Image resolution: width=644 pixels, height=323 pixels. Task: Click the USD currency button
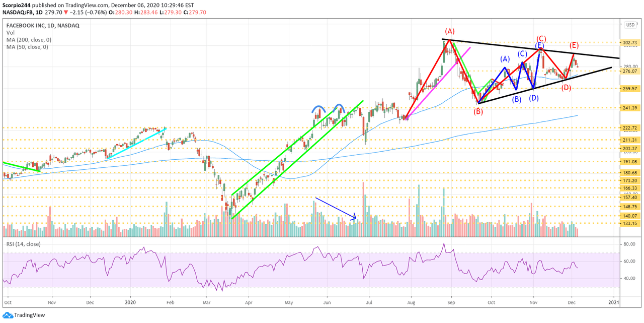coord(630,25)
